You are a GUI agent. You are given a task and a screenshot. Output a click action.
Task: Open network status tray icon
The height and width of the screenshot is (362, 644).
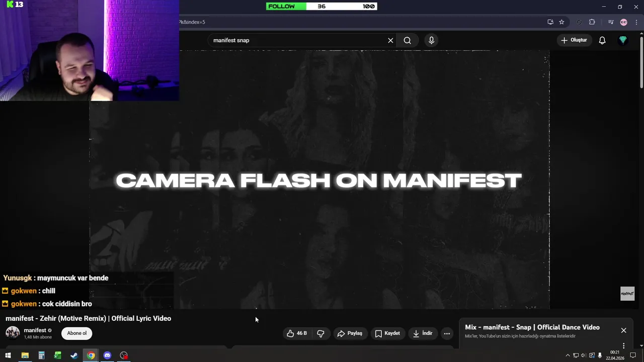pyautogui.click(x=576, y=355)
